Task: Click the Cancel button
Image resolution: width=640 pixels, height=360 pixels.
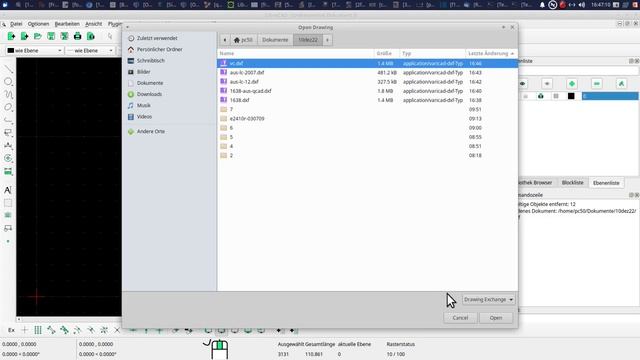Action: click(460, 318)
